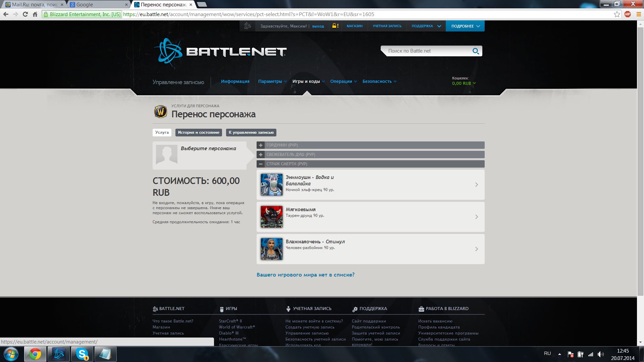Click the Battle.net logo icon in top bar
The height and width of the screenshot is (362, 644).
248,26
